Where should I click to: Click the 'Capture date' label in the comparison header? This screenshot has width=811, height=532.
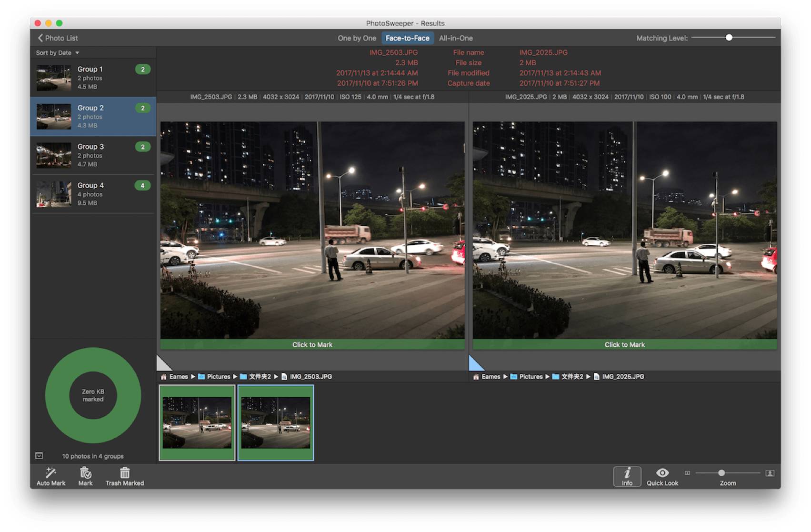point(469,83)
